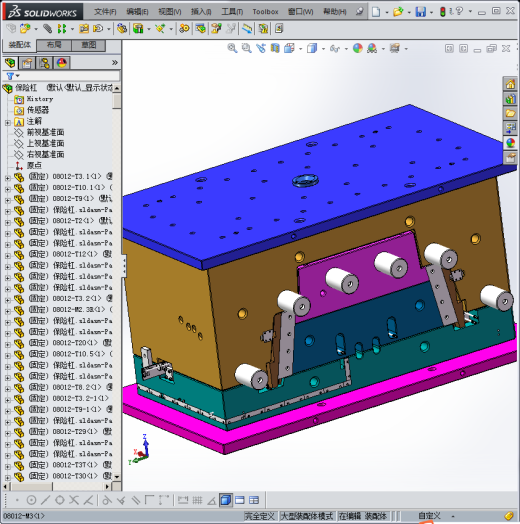Open the PropertyManager tab
The height and width of the screenshot is (524, 520).
27,63
